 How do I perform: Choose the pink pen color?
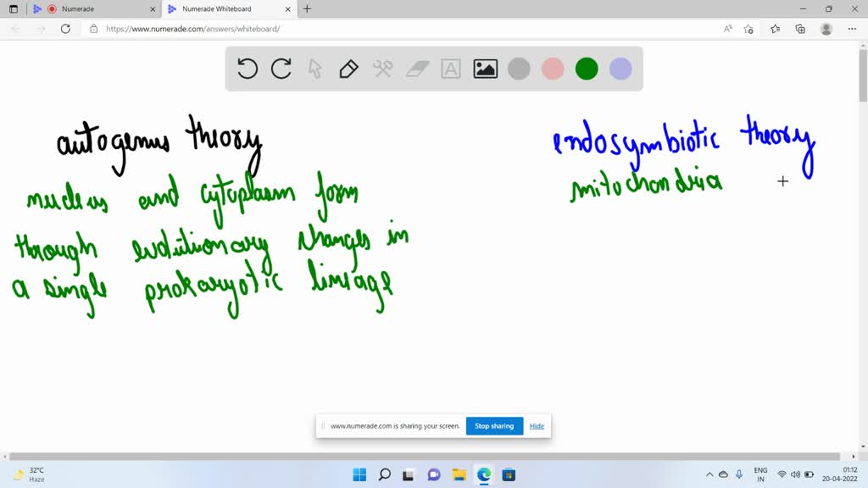point(553,69)
